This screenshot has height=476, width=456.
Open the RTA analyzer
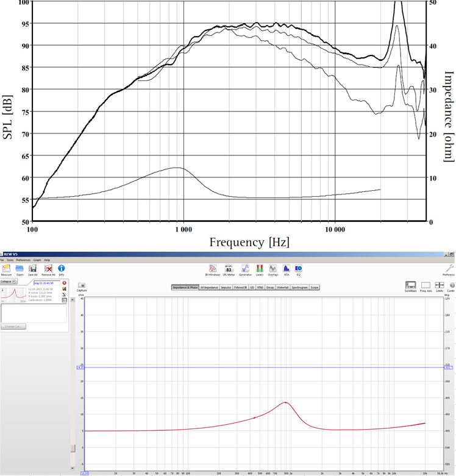(287, 268)
